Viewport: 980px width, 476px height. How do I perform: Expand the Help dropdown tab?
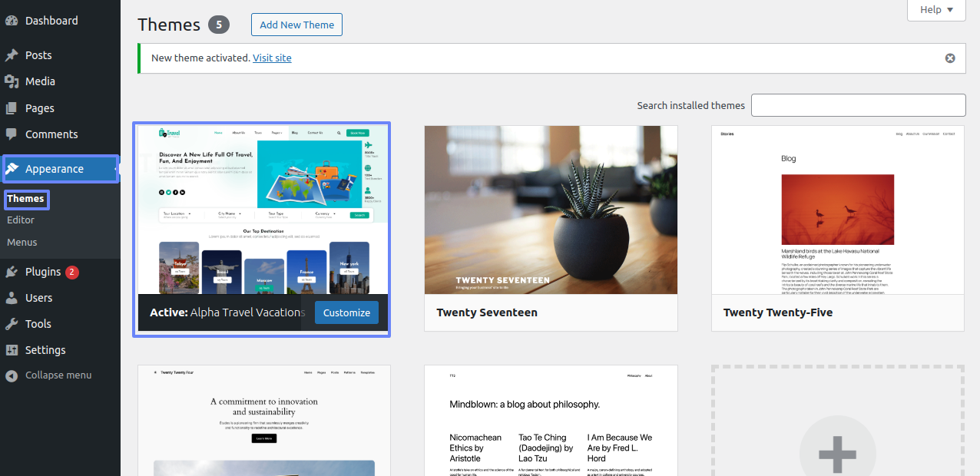click(x=936, y=10)
